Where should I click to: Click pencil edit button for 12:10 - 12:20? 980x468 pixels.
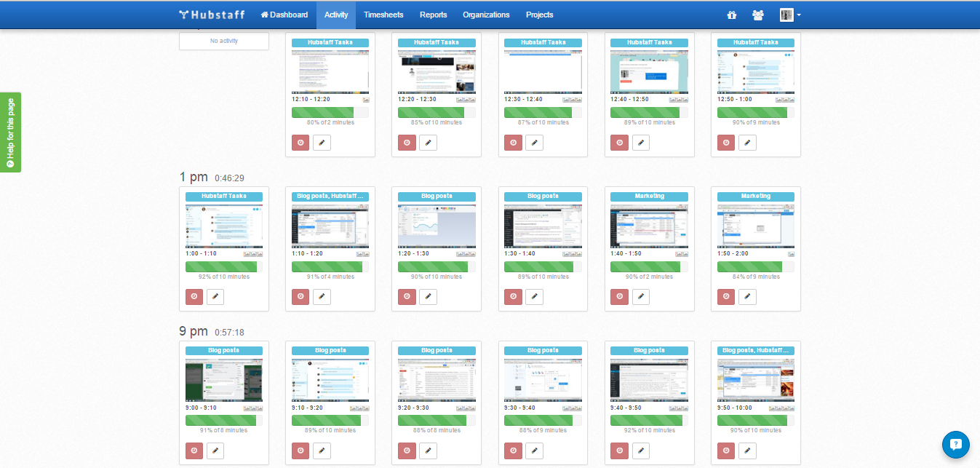coord(322,143)
